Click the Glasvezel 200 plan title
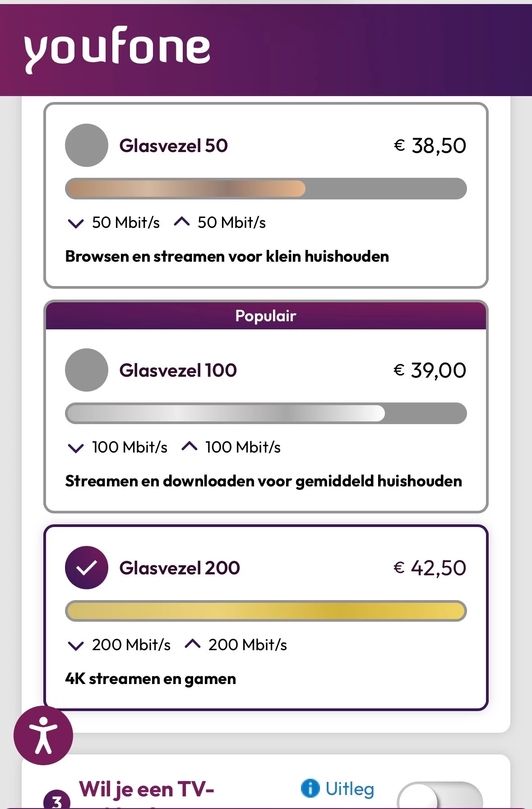 (x=180, y=568)
